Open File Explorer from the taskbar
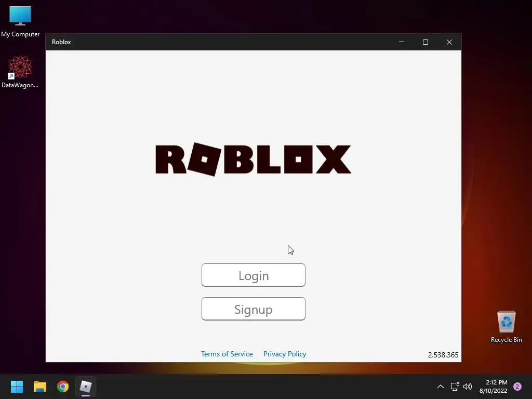 39,387
